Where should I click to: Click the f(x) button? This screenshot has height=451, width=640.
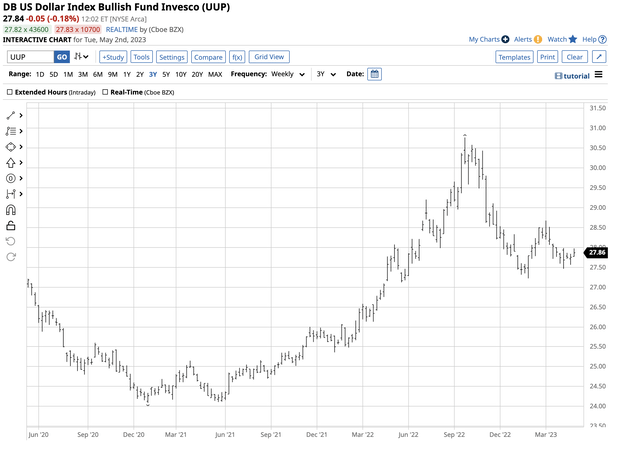click(x=237, y=57)
